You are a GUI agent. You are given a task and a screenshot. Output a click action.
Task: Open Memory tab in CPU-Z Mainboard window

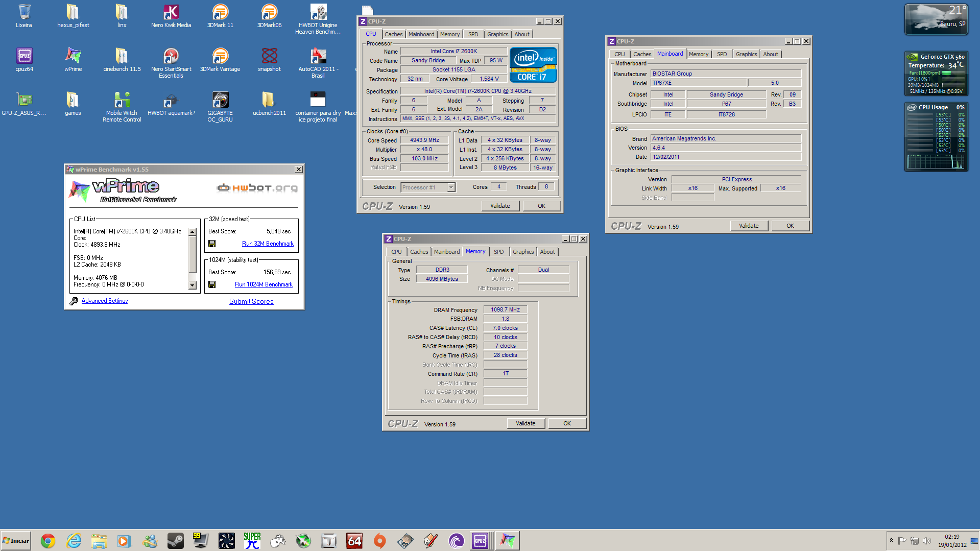point(698,54)
